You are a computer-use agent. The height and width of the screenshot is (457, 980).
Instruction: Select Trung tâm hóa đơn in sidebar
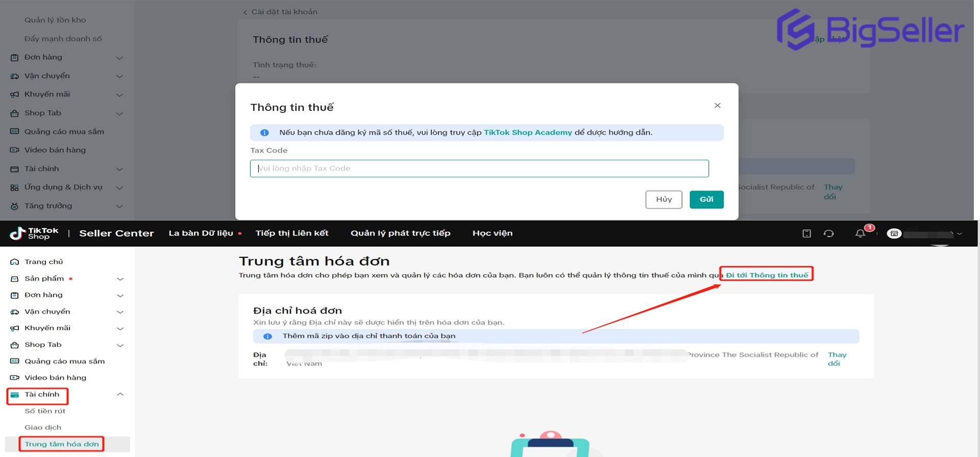tap(62, 444)
